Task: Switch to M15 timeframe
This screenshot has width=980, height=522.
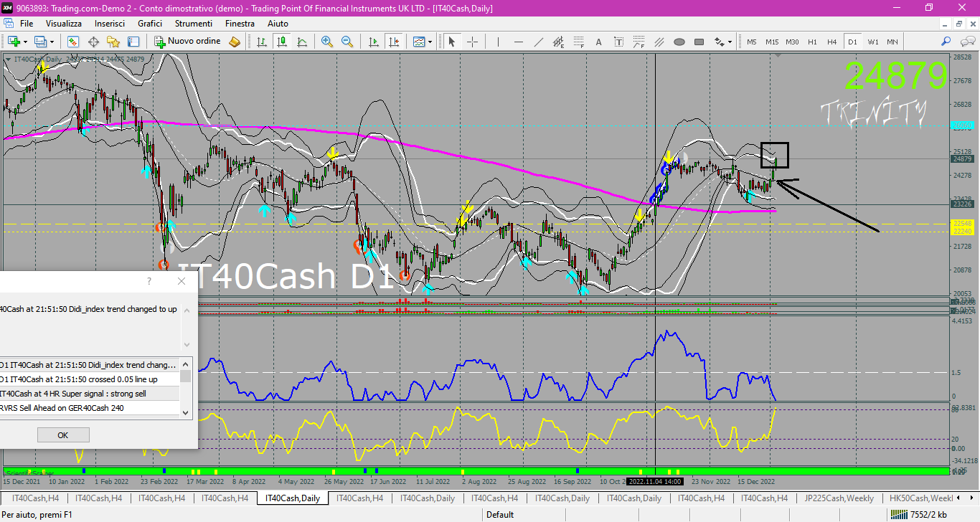Action: [x=772, y=42]
